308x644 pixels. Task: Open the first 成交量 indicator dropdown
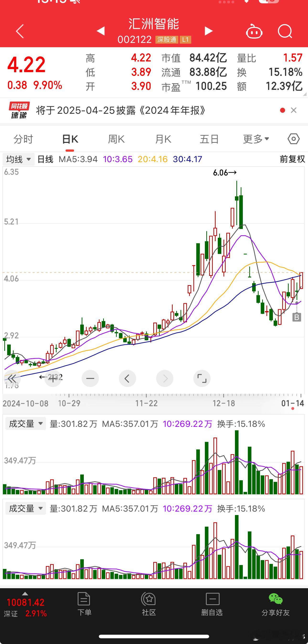[x=26, y=423]
